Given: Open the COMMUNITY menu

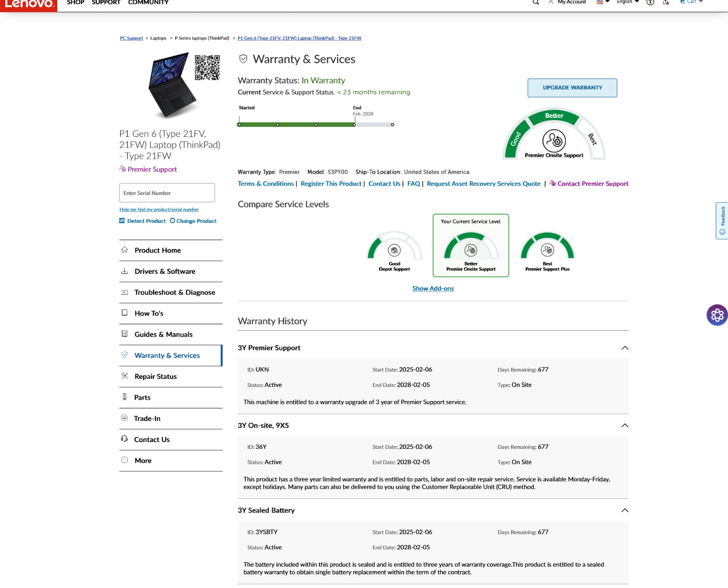Looking at the screenshot, I should [148, 3].
